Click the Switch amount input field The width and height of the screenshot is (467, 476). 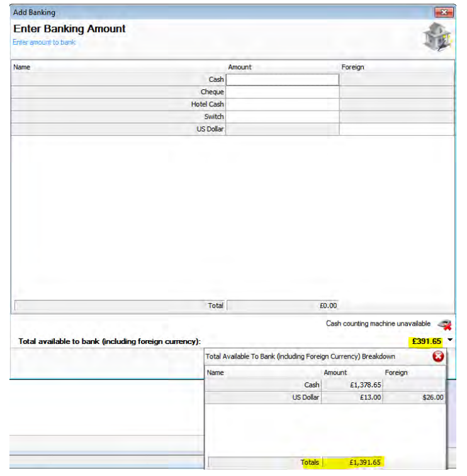point(282,117)
